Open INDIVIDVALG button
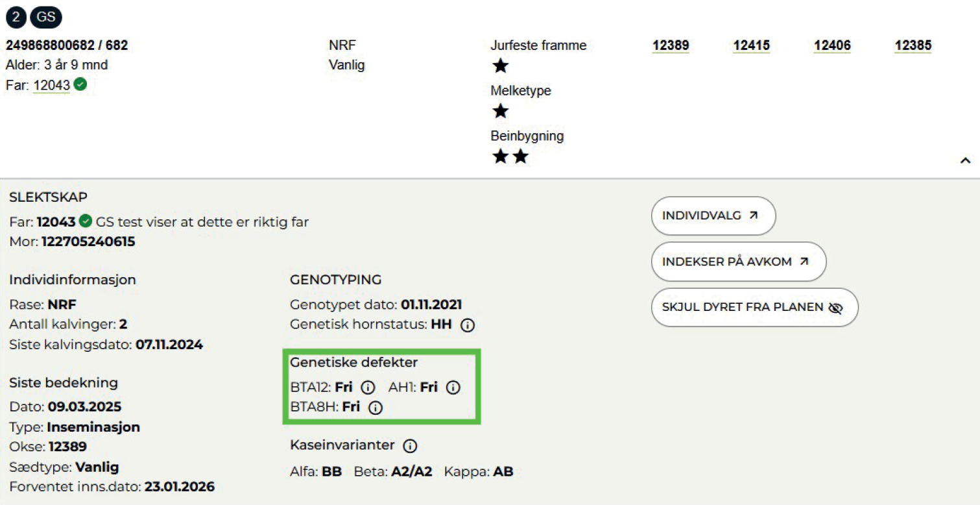 click(713, 216)
